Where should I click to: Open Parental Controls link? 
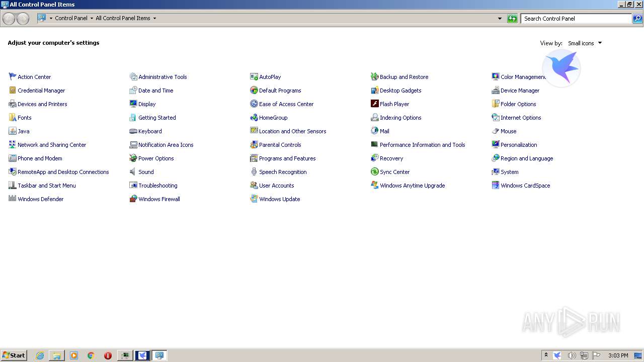click(x=280, y=145)
